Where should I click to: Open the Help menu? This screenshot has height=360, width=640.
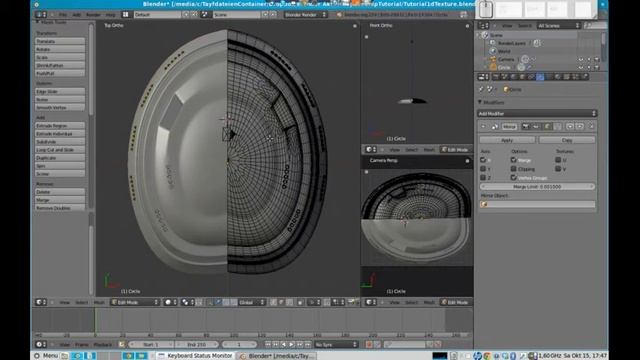(110, 15)
